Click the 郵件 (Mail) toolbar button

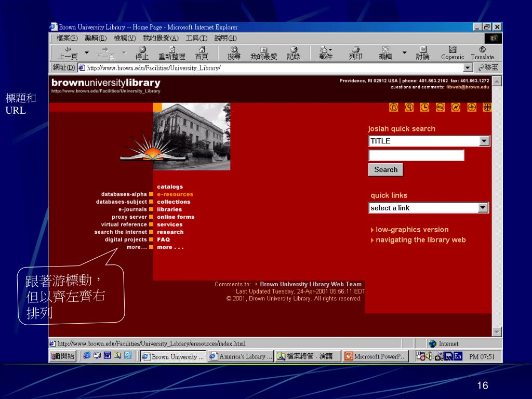[326, 54]
